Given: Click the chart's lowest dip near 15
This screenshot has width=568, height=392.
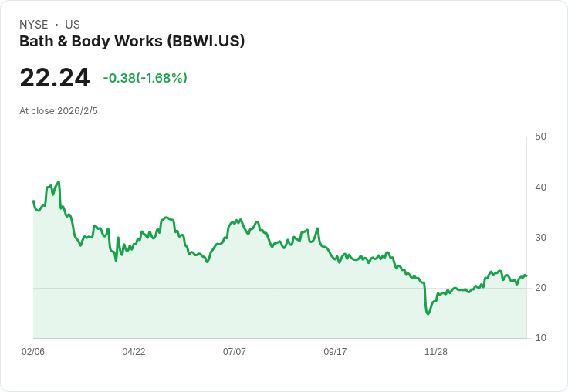Looking at the screenshot, I should (428, 313).
